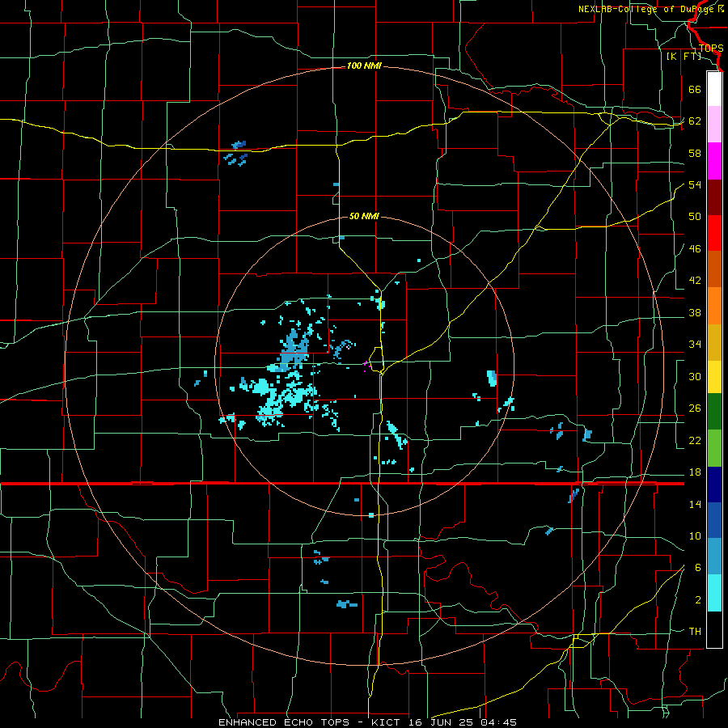
Task: Click the light orange legend swatch
Action: (714, 306)
